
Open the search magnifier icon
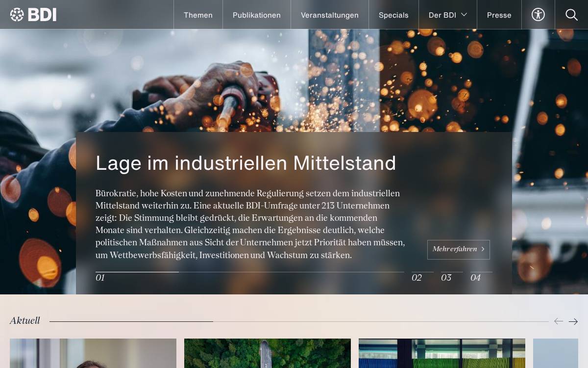(x=571, y=15)
